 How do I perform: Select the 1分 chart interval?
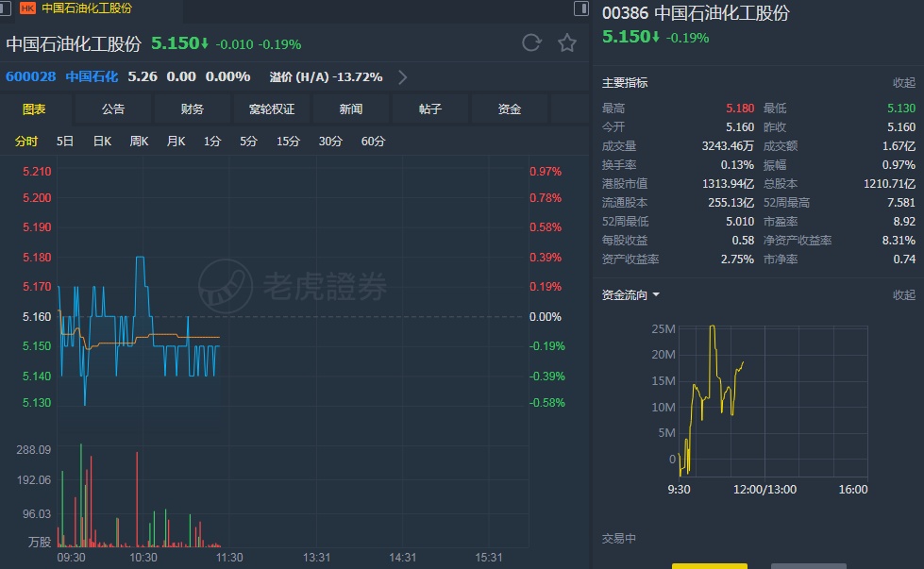tap(212, 142)
